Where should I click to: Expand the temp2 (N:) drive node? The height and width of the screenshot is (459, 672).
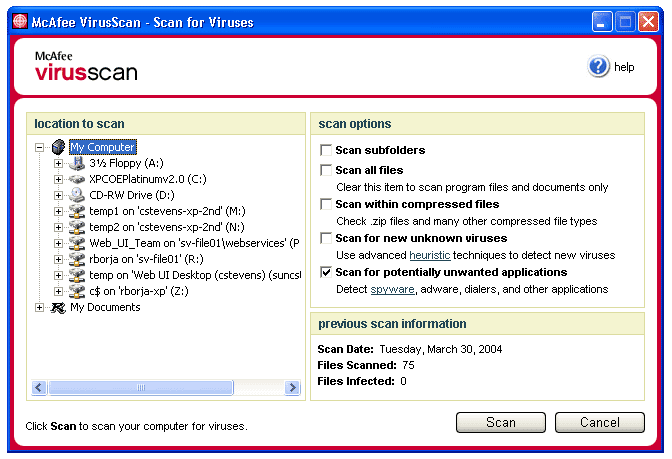click(58, 227)
